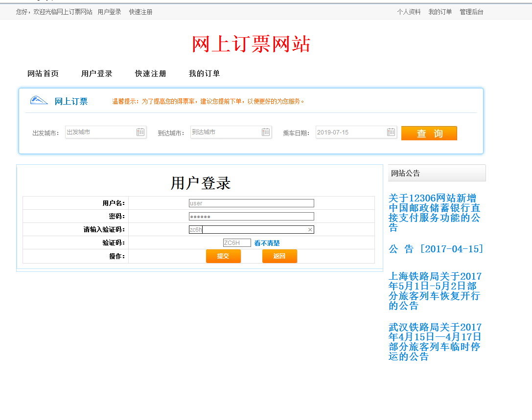Click the train logo beside 网上订票
Image resolution: width=532 pixels, height=420 pixels.
(x=39, y=101)
